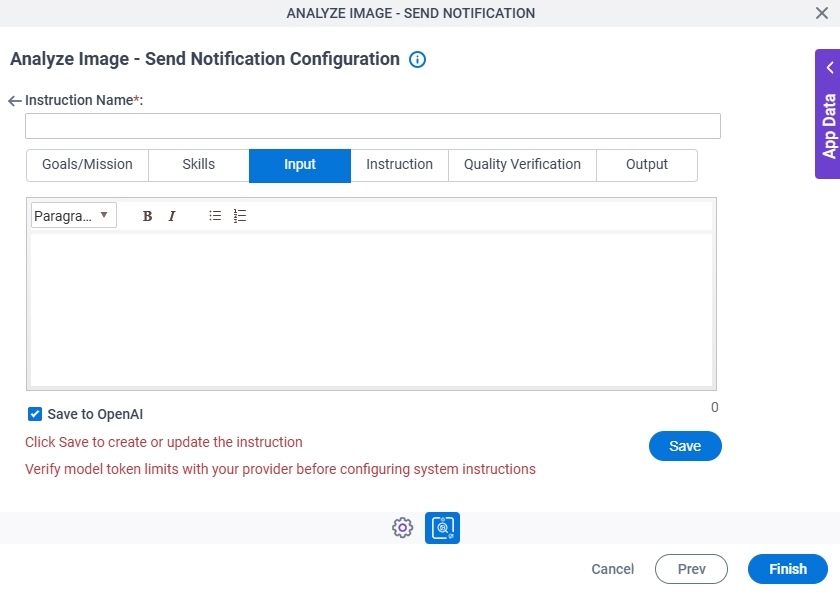840x592 pixels.
Task: Focus the Instruction Name text field
Action: pos(373,126)
